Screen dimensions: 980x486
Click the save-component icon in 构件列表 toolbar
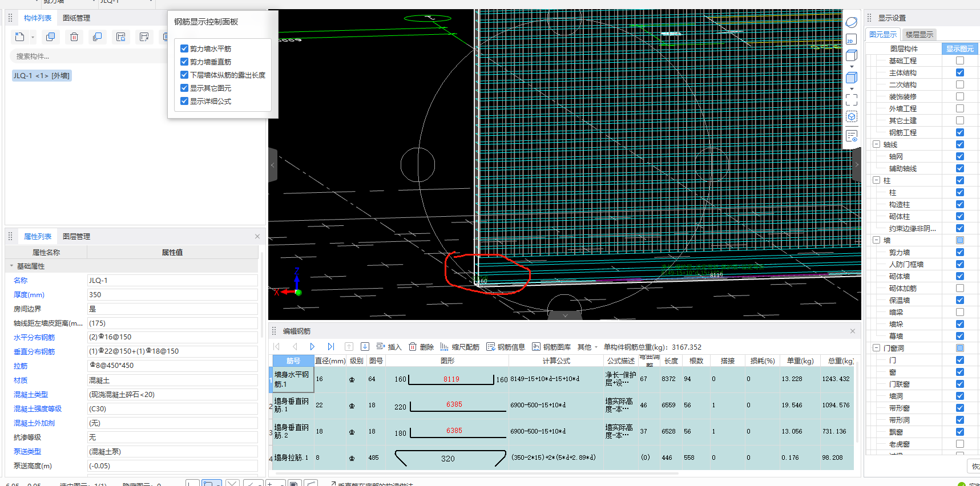121,37
